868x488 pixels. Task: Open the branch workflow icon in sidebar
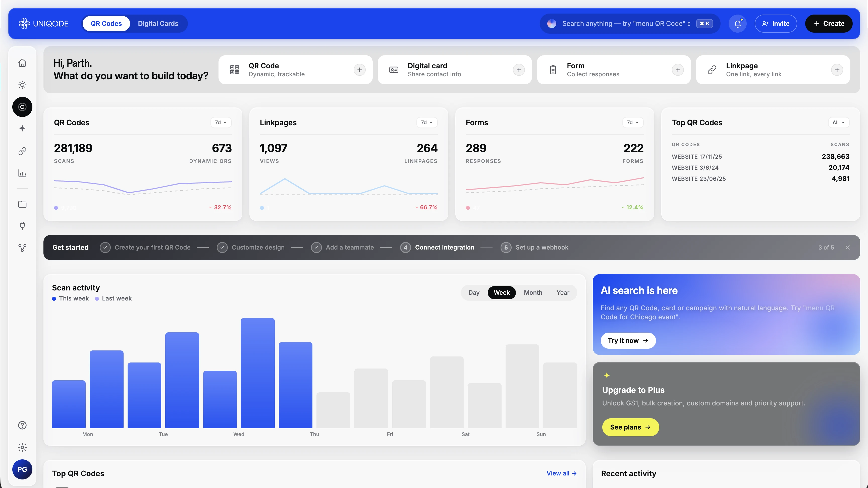click(x=22, y=248)
